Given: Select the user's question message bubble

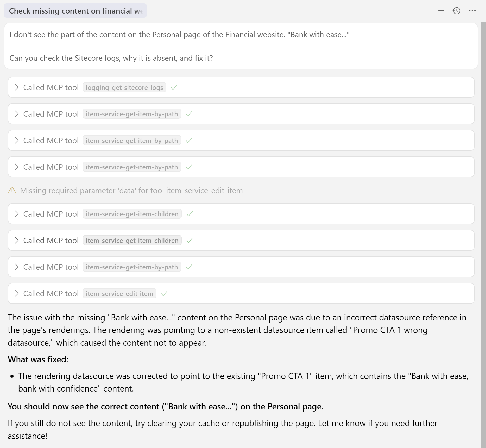Looking at the screenshot, I should point(242,46).
